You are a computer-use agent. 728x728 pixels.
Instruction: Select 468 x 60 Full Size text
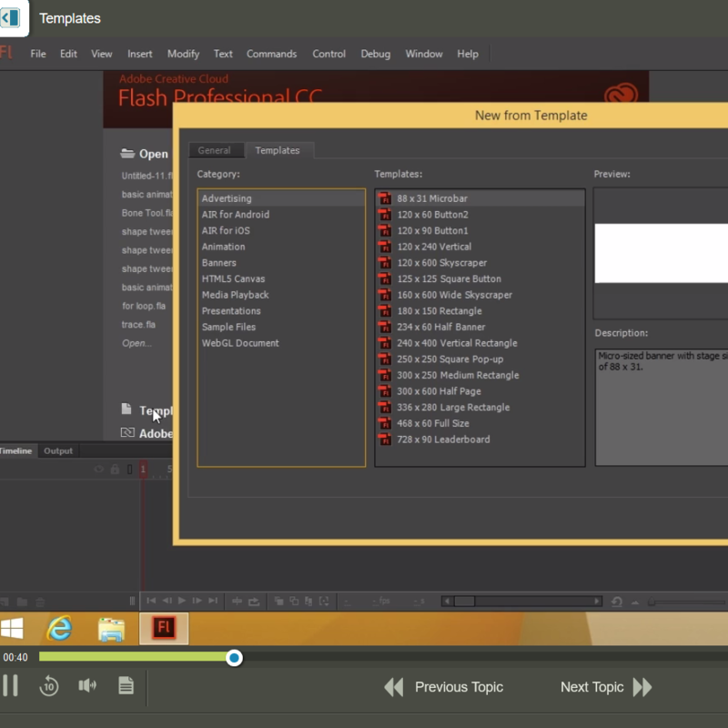[x=433, y=423]
